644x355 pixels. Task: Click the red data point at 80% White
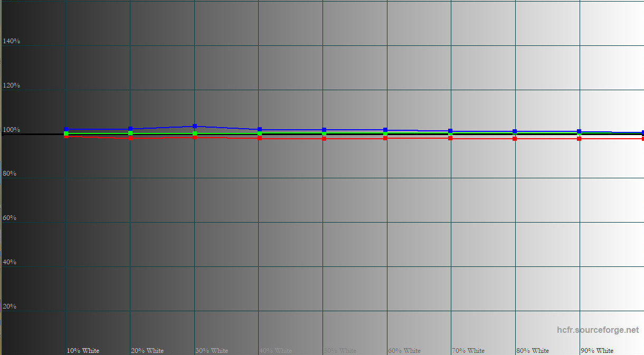[x=515, y=138]
